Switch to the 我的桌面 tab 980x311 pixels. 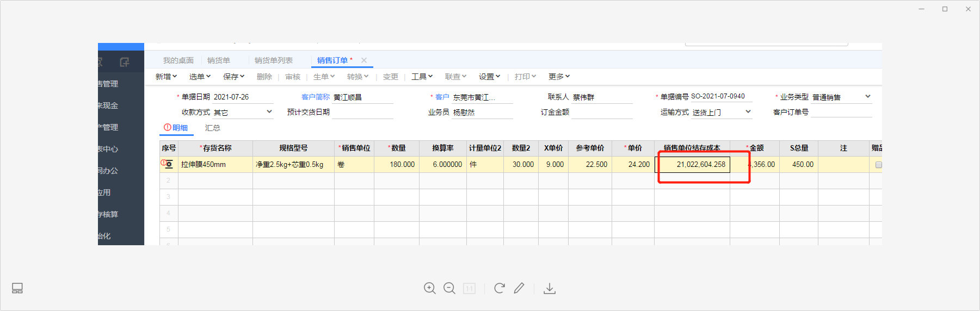pos(178,60)
